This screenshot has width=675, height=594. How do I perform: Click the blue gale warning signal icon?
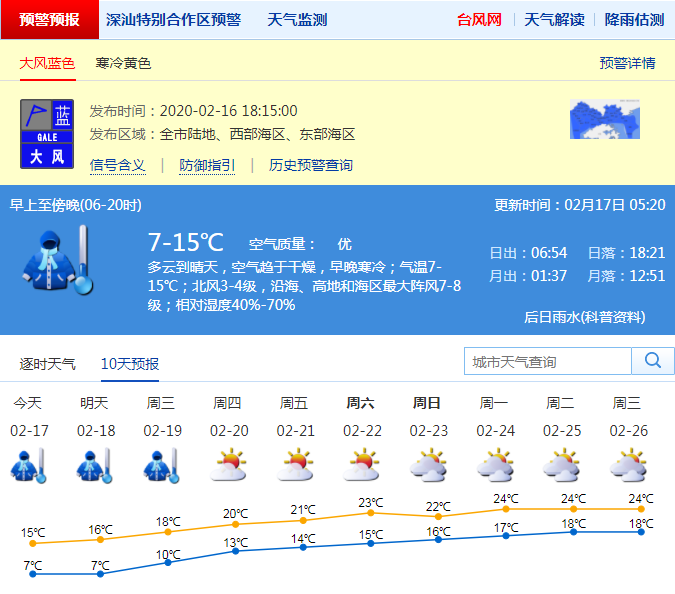pos(47,133)
